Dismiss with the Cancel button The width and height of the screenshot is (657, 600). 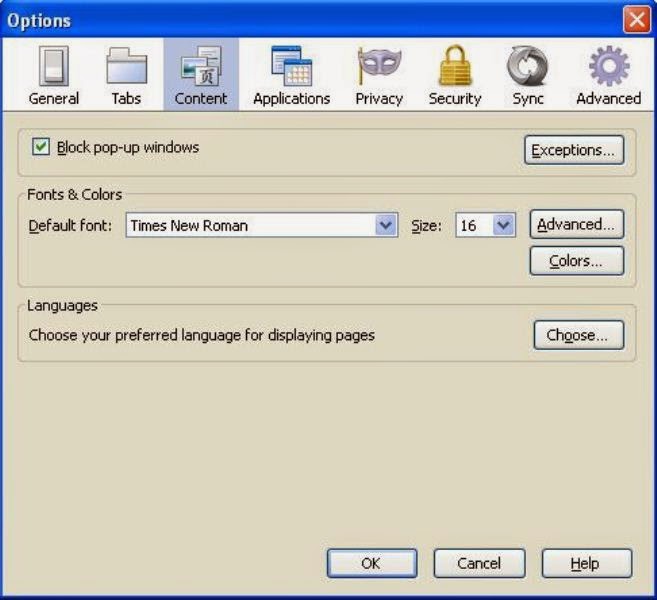pos(479,563)
